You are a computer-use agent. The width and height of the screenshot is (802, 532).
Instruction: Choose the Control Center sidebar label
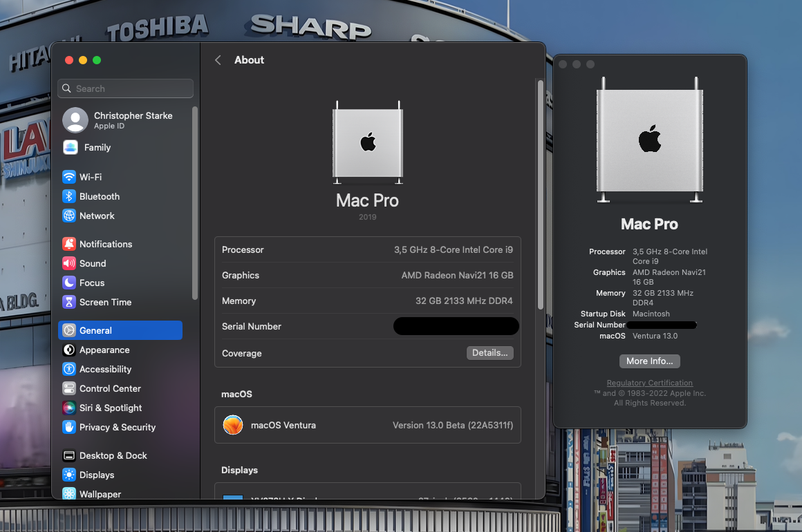click(110, 388)
